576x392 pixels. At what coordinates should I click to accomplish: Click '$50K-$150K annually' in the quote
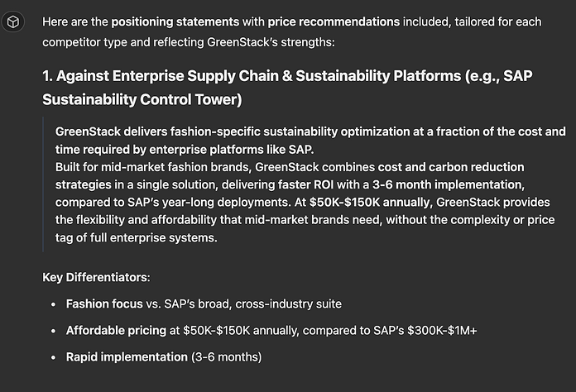point(370,203)
